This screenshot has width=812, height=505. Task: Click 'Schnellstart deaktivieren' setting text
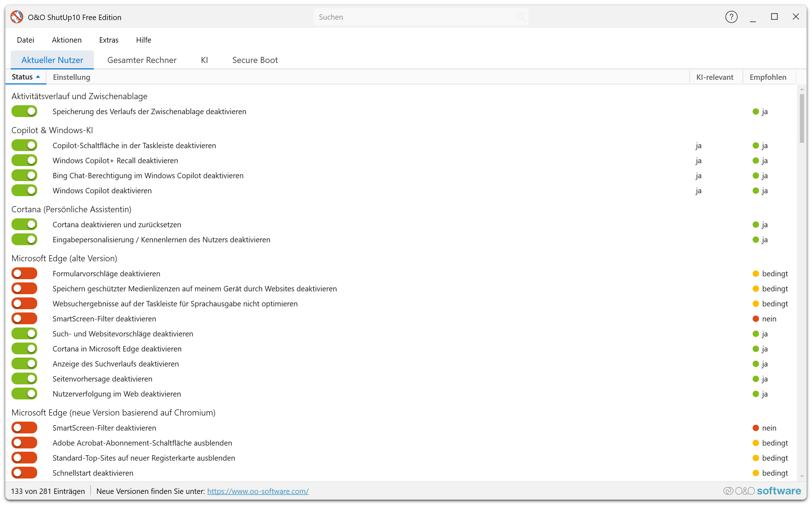(x=93, y=473)
